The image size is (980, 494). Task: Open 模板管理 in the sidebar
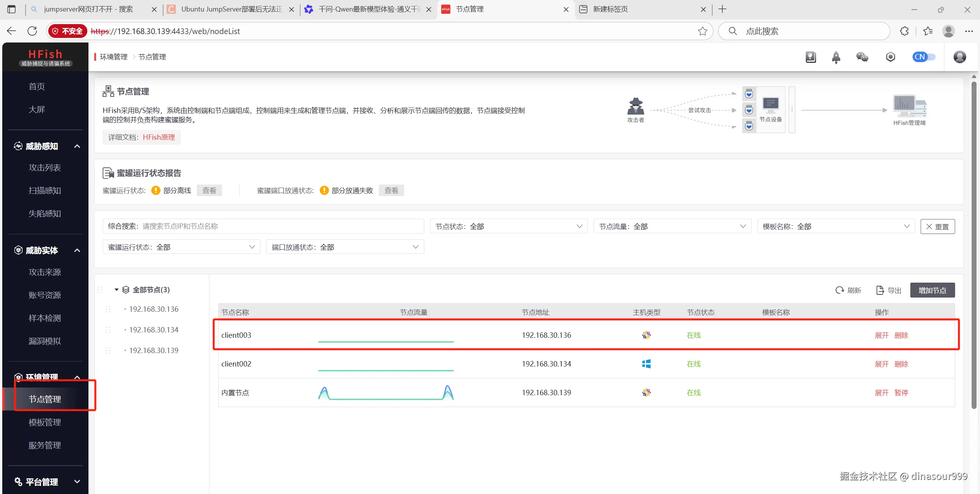point(45,422)
